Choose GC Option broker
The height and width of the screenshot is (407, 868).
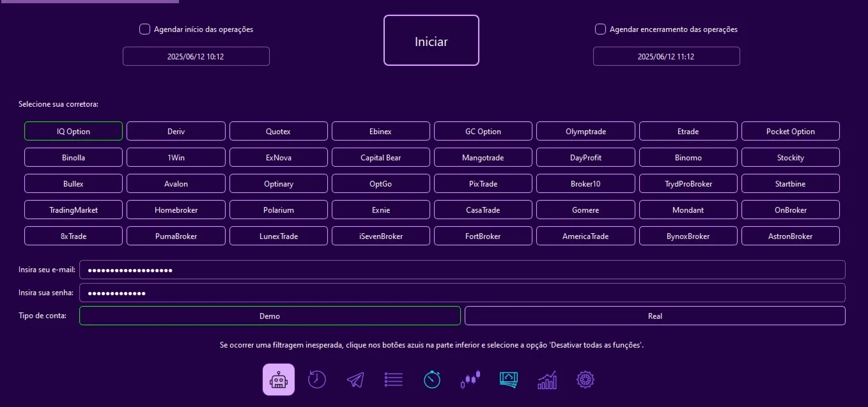pyautogui.click(x=483, y=131)
